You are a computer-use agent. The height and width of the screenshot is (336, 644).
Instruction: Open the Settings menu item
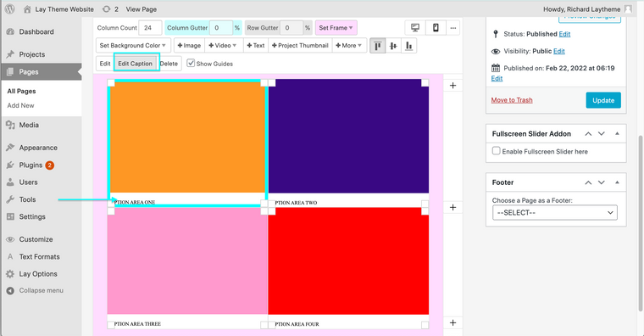point(32,216)
